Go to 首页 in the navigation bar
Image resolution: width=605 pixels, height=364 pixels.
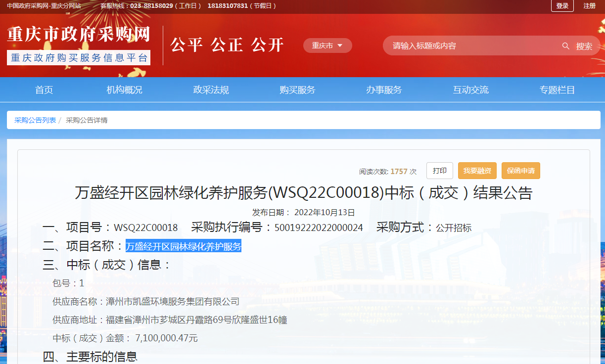[44, 90]
